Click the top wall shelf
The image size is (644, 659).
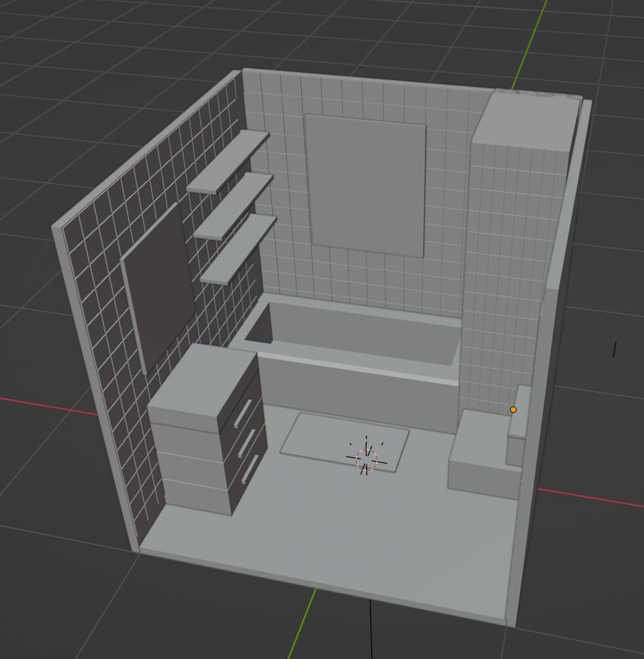[x=228, y=162]
